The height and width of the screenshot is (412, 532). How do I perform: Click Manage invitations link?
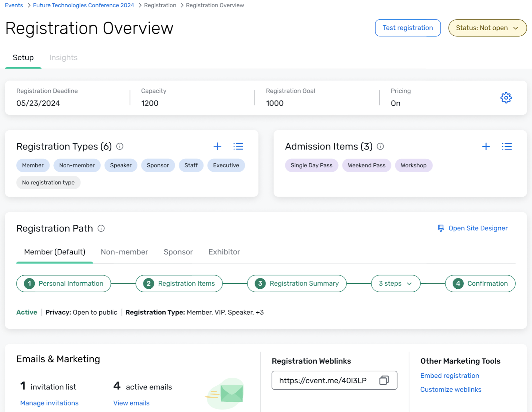pos(49,403)
